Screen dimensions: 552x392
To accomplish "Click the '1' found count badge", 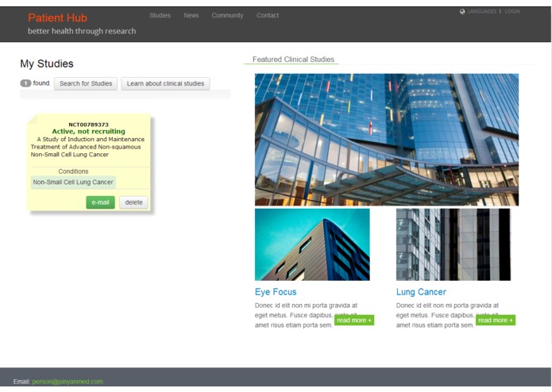I will (25, 83).
